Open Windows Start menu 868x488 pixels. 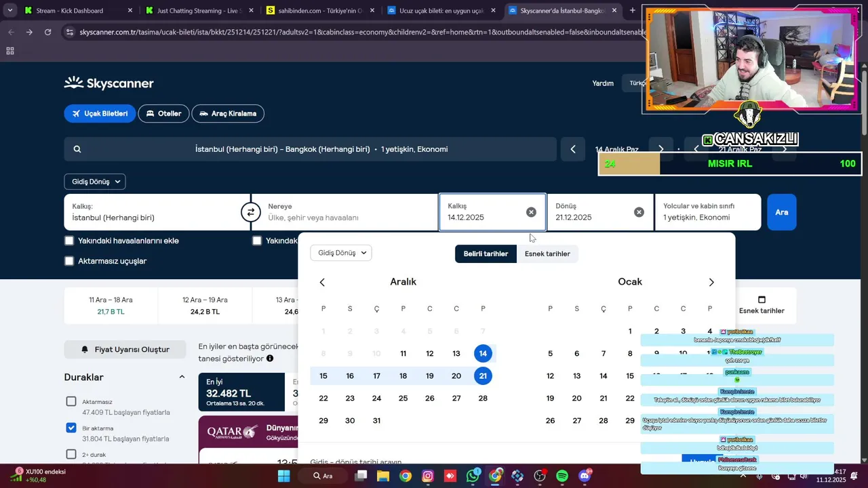(283, 476)
